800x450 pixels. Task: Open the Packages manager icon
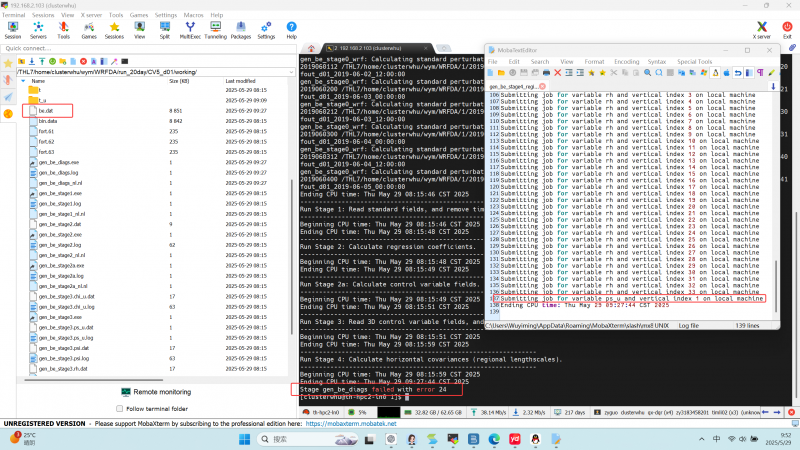[240, 29]
